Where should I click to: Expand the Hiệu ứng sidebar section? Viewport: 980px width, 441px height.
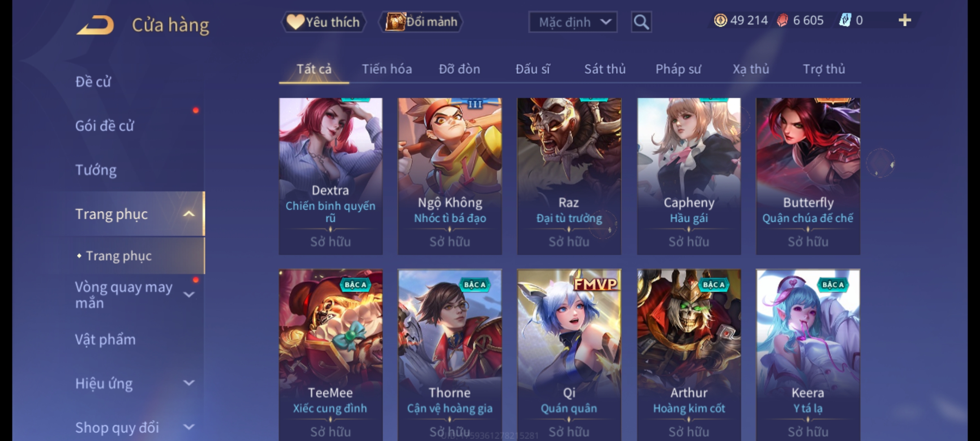coord(189,383)
